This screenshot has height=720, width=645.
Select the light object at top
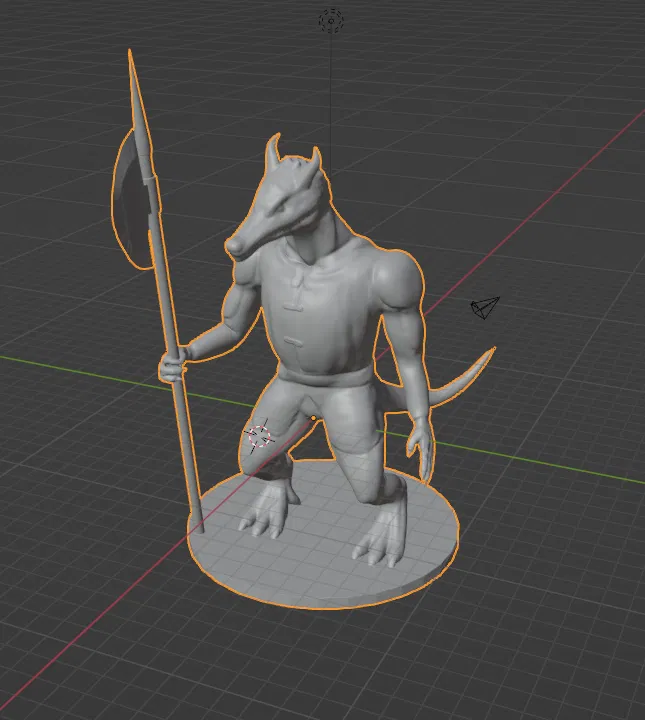tap(331, 21)
